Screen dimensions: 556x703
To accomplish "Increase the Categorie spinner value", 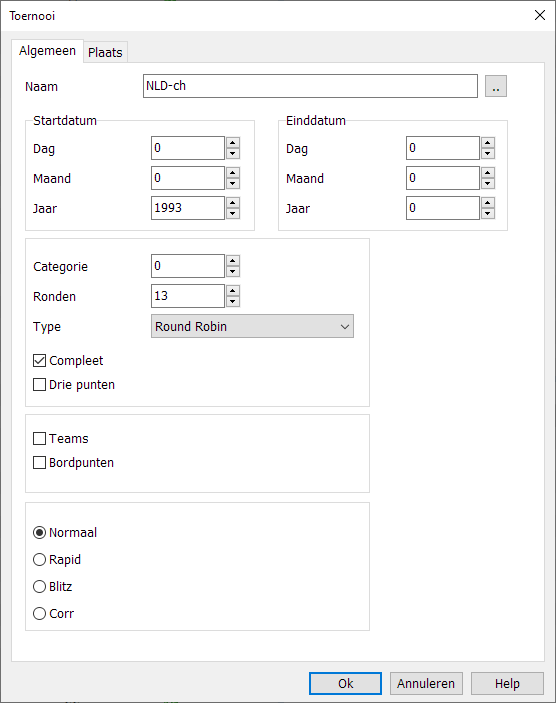I will [x=232, y=260].
